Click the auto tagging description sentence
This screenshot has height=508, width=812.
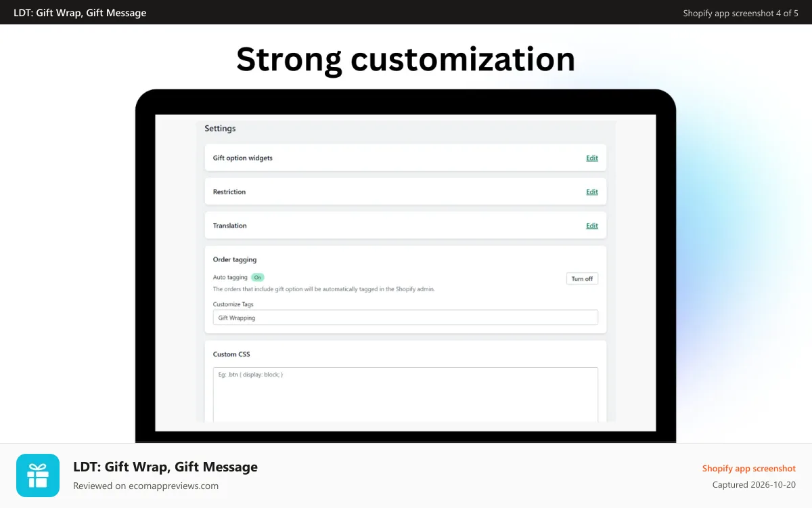tap(323, 289)
